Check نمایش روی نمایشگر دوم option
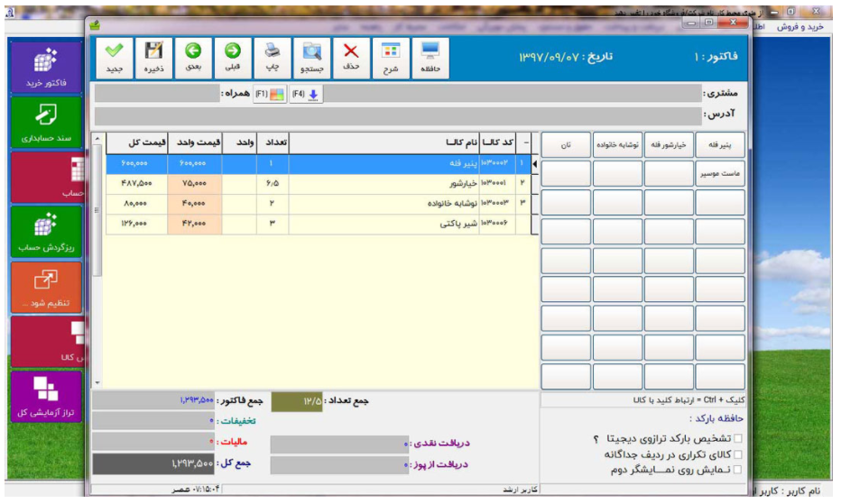 739,470
